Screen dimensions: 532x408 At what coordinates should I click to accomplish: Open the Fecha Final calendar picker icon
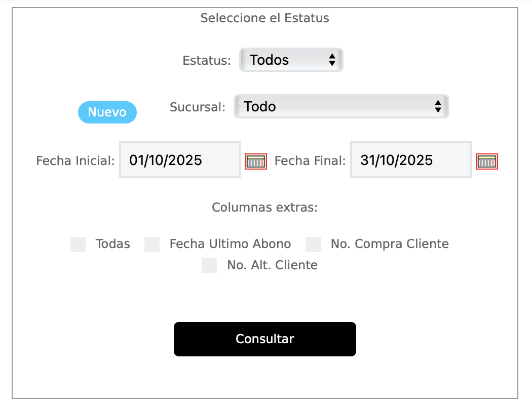click(487, 161)
